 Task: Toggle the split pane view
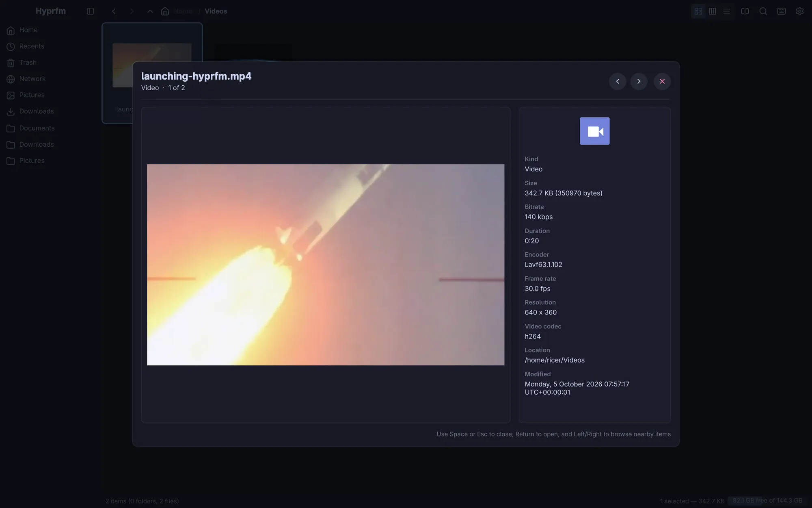[745, 11]
